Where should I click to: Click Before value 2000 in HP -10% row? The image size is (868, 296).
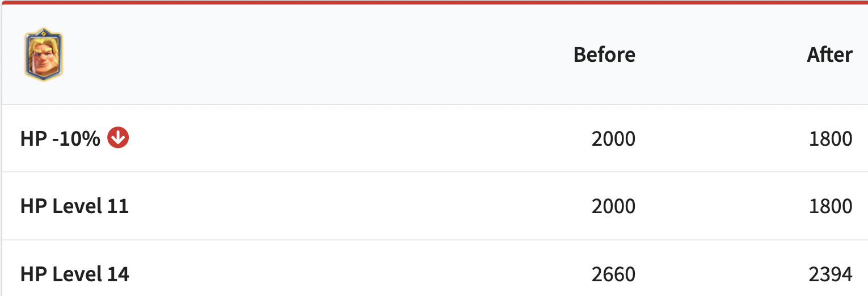pos(613,139)
